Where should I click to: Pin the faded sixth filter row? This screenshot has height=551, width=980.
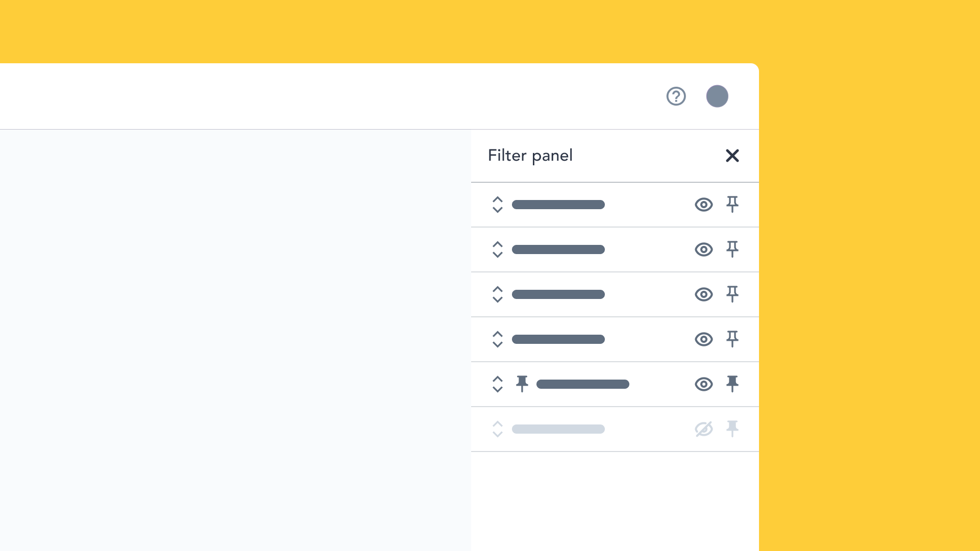[x=732, y=429]
